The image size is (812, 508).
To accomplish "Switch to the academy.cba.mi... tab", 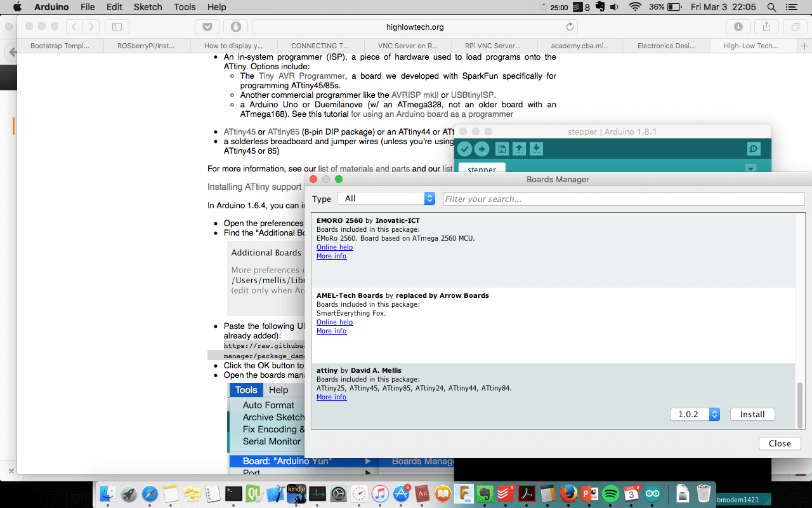I will (x=580, y=46).
